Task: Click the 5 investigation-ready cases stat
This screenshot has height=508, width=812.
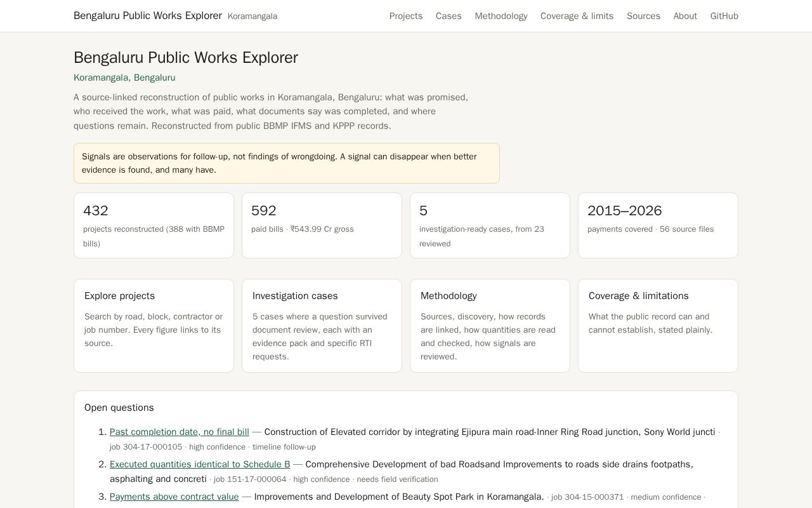Action: (490, 225)
